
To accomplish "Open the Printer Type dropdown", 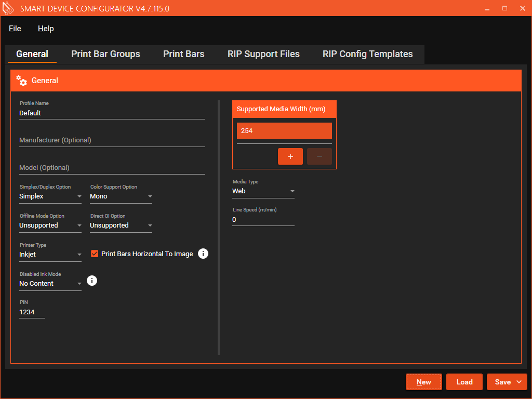I will (50, 255).
